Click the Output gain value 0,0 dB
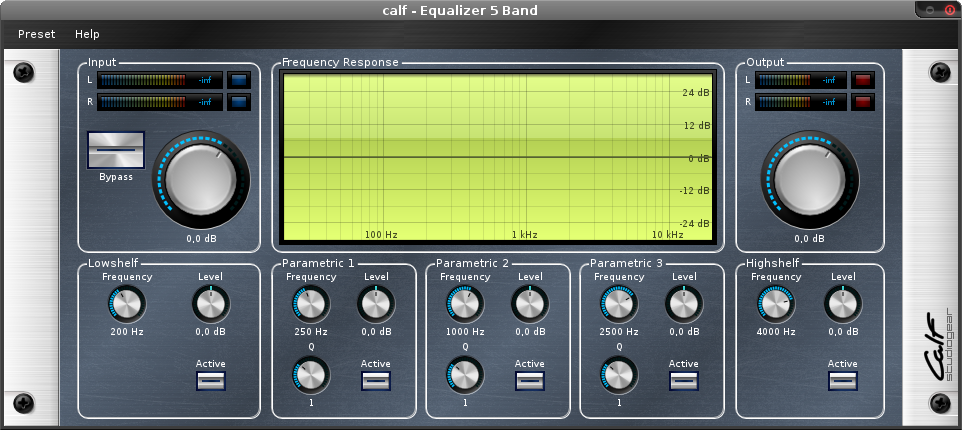Screen dimensions: 962x430 (810, 239)
